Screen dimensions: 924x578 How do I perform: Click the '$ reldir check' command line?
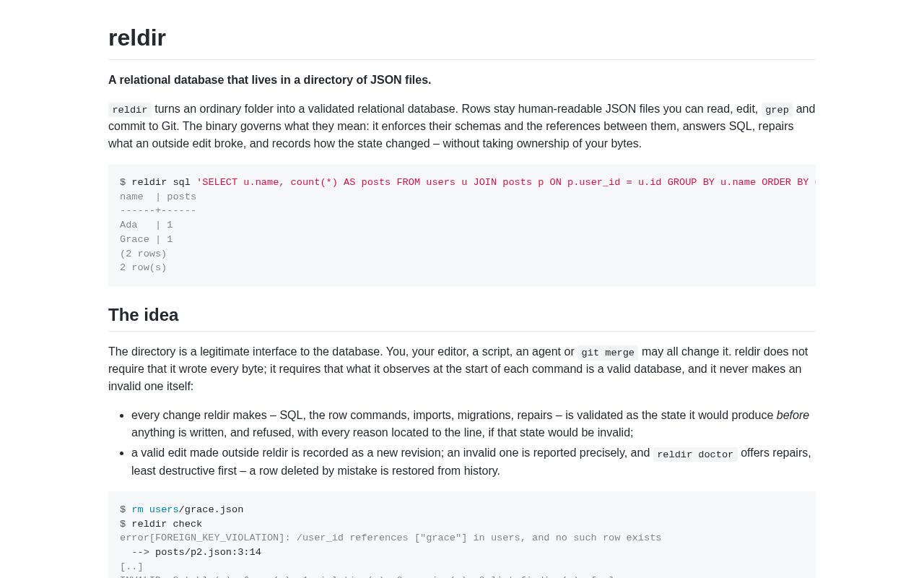pyautogui.click(x=161, y=524)
